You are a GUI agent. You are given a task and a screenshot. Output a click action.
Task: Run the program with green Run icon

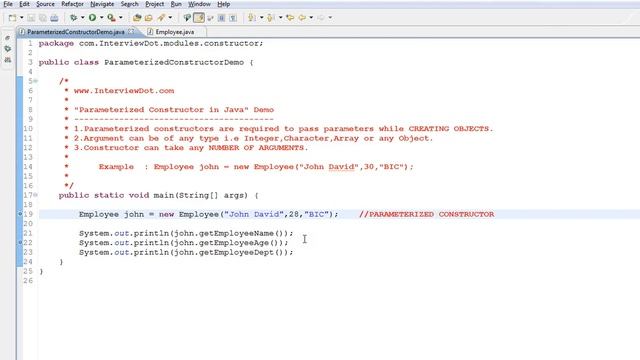coord(93,18)
